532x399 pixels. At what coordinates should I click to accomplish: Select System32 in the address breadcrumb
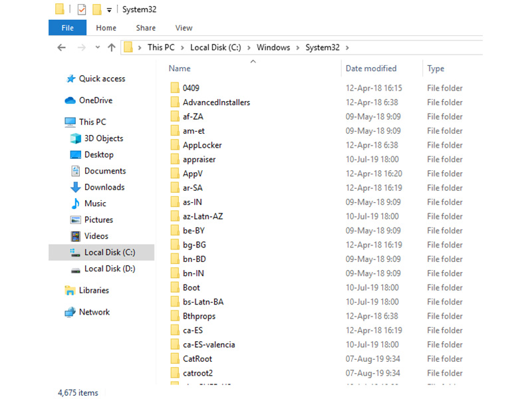[323, 47]
